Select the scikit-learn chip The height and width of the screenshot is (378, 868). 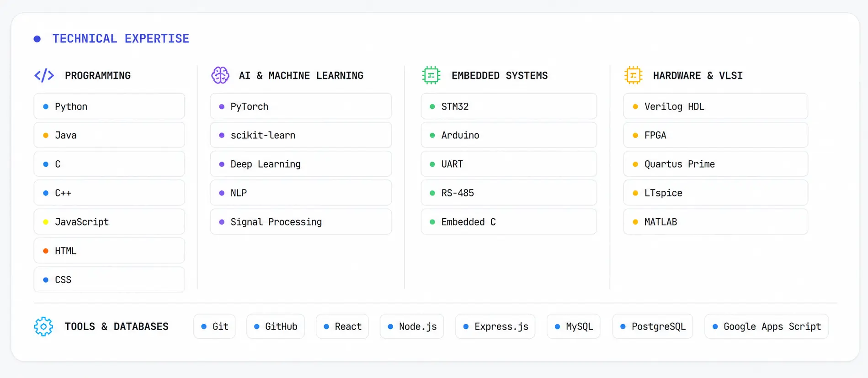(x=301, y=135)
